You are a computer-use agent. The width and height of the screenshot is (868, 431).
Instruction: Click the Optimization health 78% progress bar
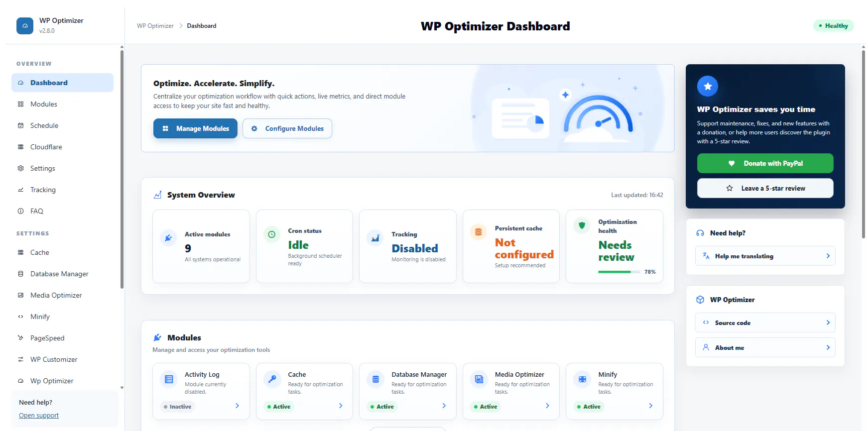pyautogui.click(x=619, y=272)
